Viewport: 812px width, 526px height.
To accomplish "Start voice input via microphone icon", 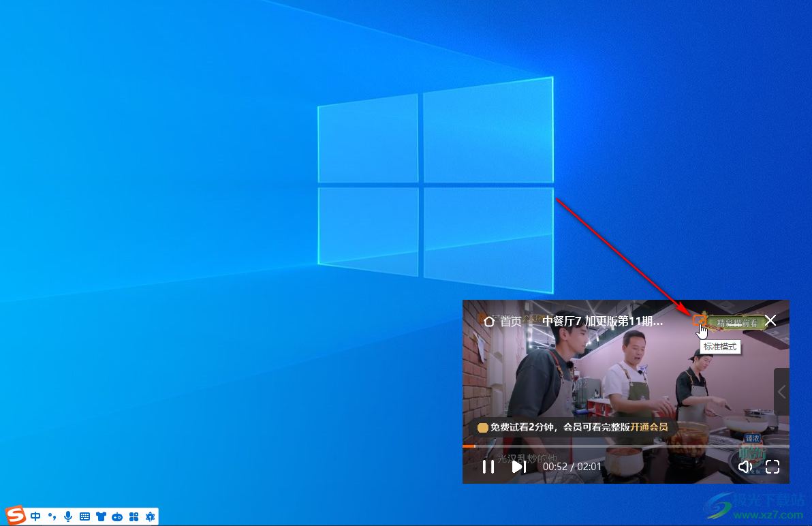I will [68, 516].
